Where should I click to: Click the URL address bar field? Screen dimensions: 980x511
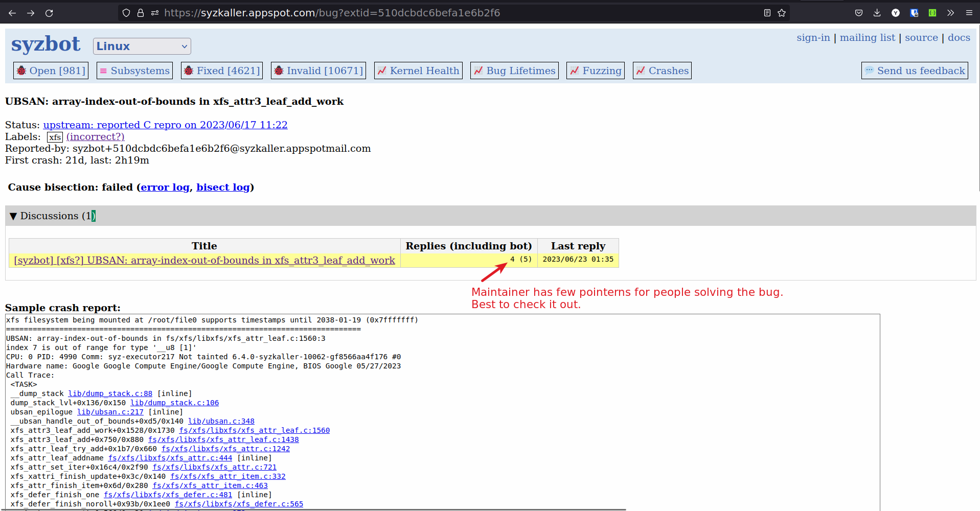[460, 13]
